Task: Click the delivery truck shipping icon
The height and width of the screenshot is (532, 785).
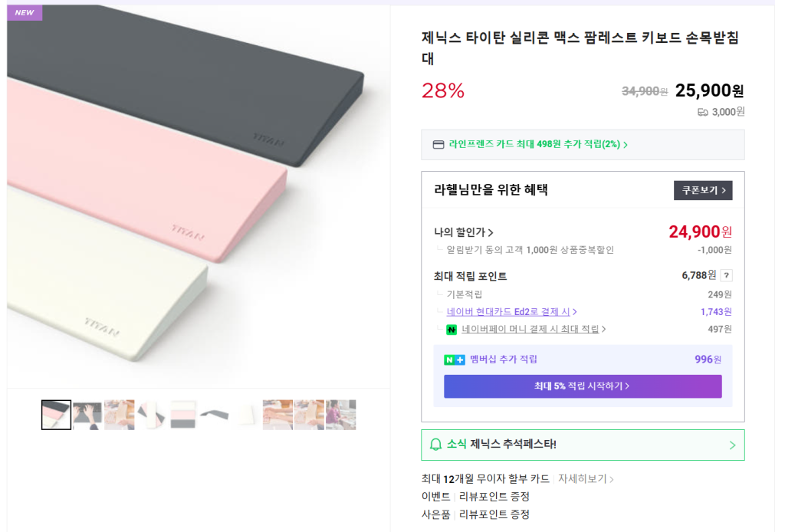Action: pyautogui.click(x=702, y=112)
